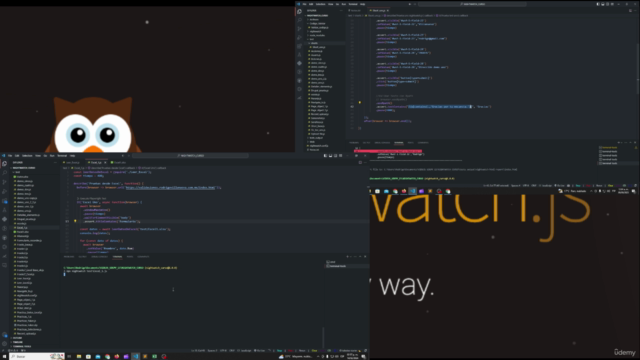Open Accounts in the Excel_1.js VS Code window

(4, 335)
